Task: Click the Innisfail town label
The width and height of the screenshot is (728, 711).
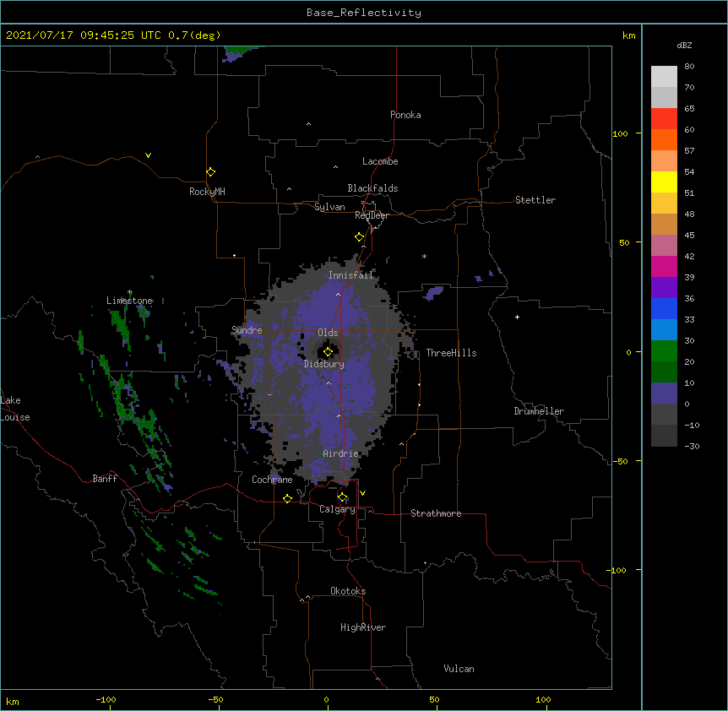Action: coord(350,275)
